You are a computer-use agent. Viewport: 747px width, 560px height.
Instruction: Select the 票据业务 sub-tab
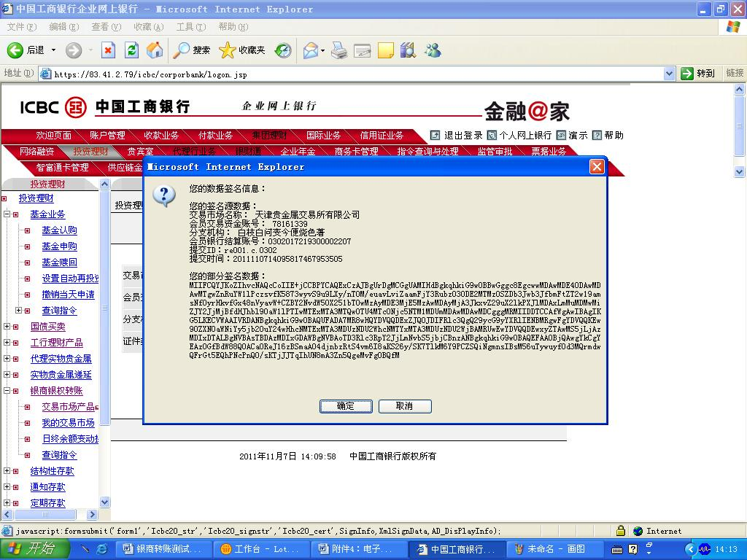[549, 151]
